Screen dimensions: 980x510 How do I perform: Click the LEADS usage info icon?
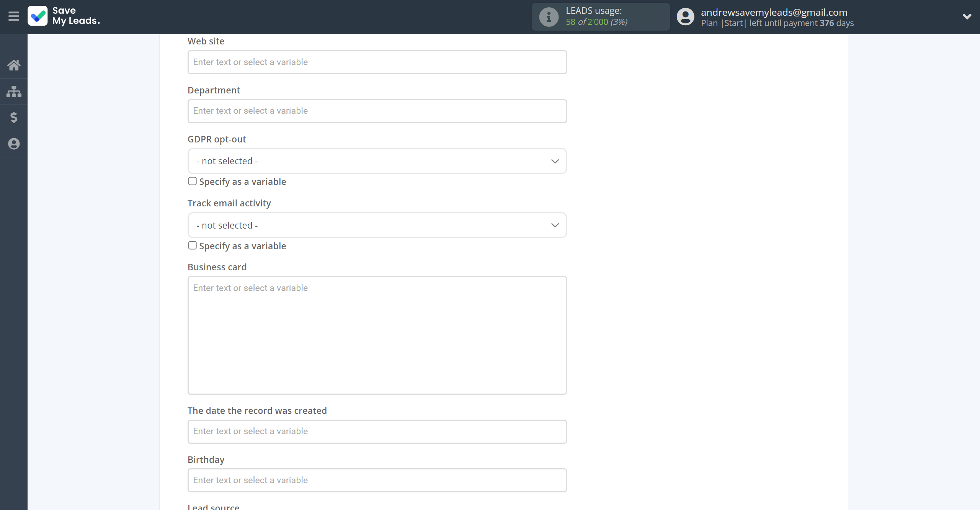pyautogui.click(x=549, y=17)
